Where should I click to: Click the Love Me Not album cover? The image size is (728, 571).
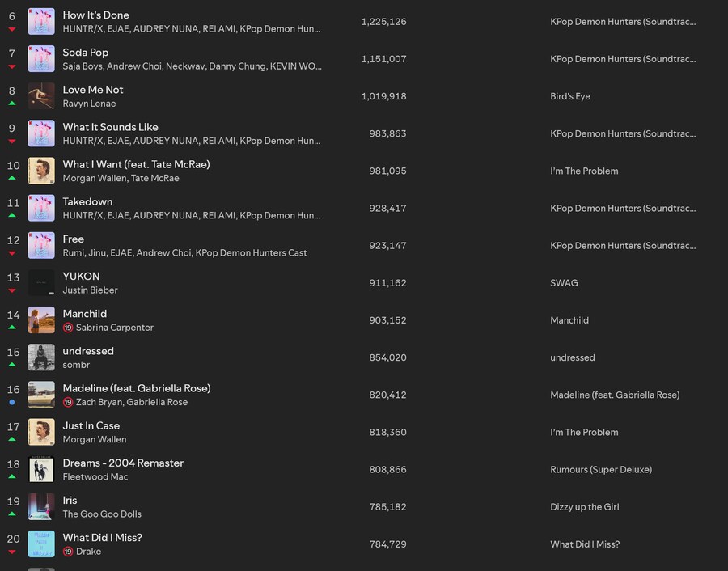tap(41, 96)
